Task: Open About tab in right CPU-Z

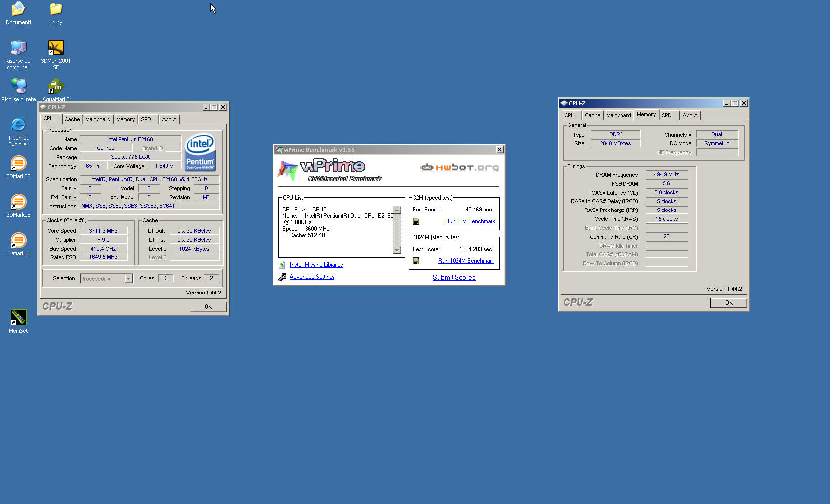Action: click(x=690, y=115)
